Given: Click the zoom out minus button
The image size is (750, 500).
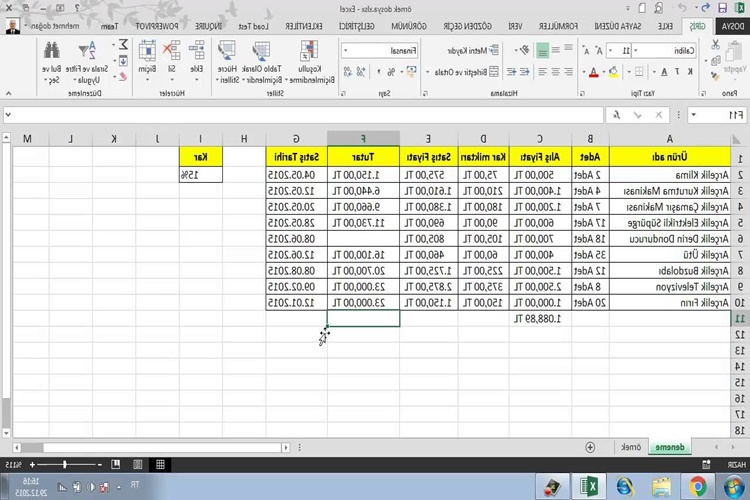Looking at the screenshot, I should tap(99, 465).
